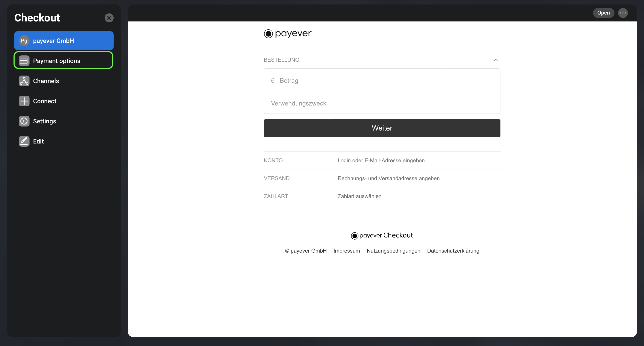
Task: Click the © payever GmbH footer text
Action: (x=305, y=251)
